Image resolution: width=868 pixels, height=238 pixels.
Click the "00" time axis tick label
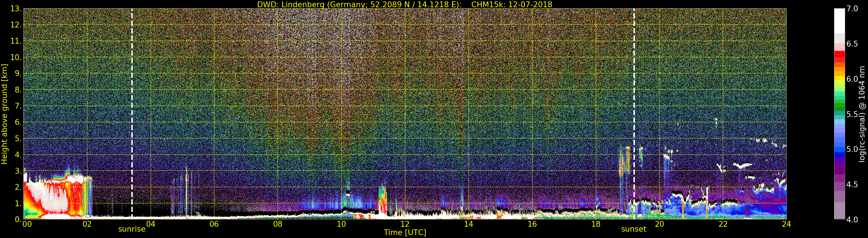pos(27,224)
